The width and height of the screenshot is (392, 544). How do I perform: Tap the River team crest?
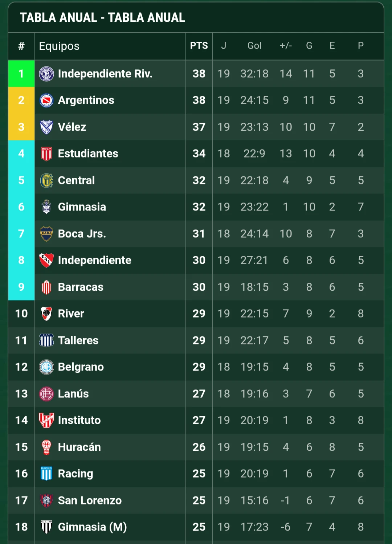coord(46,314)
